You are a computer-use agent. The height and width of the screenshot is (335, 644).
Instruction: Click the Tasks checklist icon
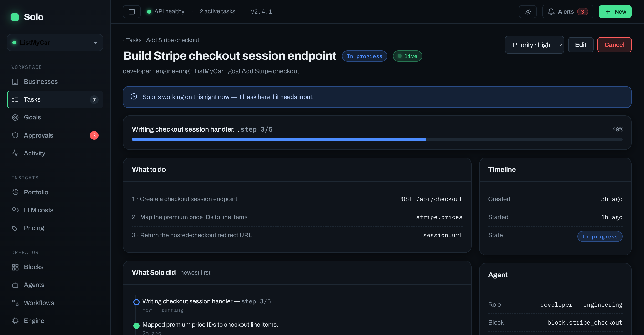15,99
